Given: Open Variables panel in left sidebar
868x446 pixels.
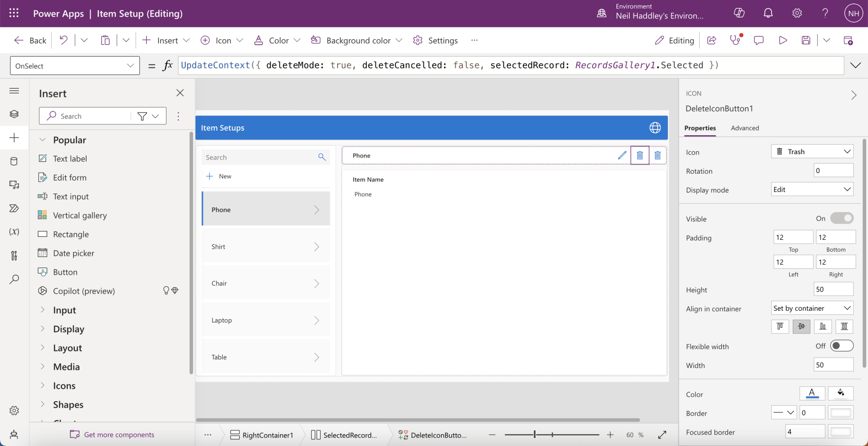Looking at the screenshot, I should pos(14,232).
